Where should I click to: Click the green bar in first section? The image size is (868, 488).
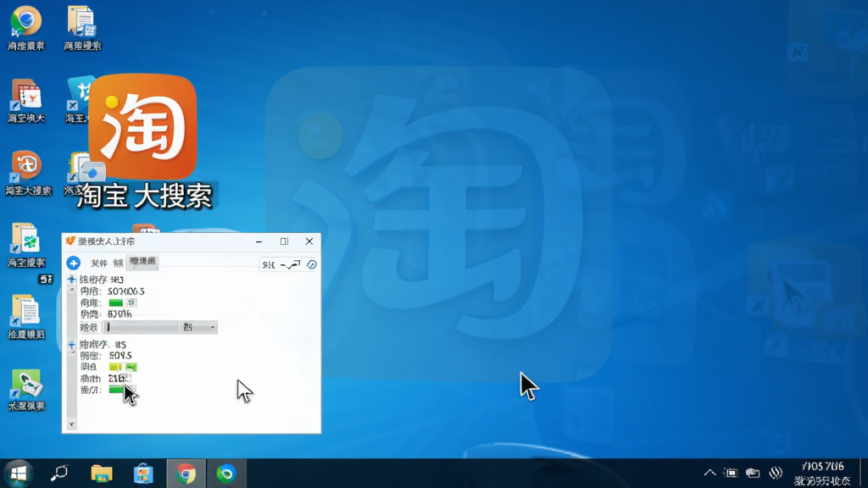point(115,302)
